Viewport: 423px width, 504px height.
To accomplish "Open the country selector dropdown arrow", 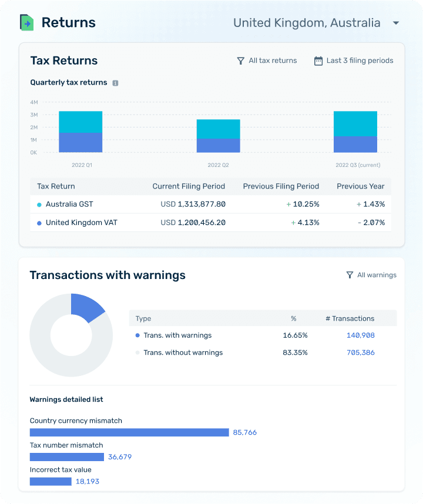I will pyautogui.click(x=396, y=23).
